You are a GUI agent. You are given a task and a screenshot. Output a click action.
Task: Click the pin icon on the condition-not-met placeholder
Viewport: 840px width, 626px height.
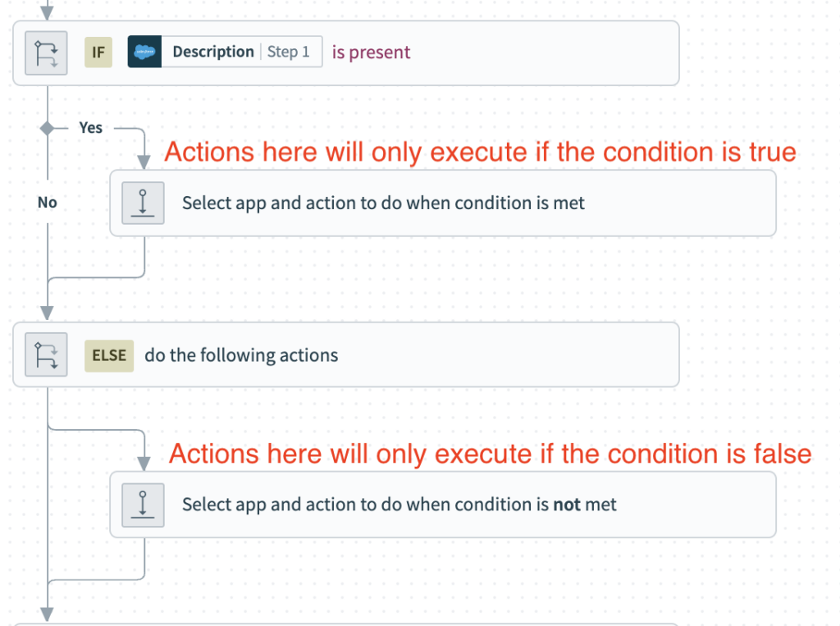pyautogui.click(x=143, y=504)
